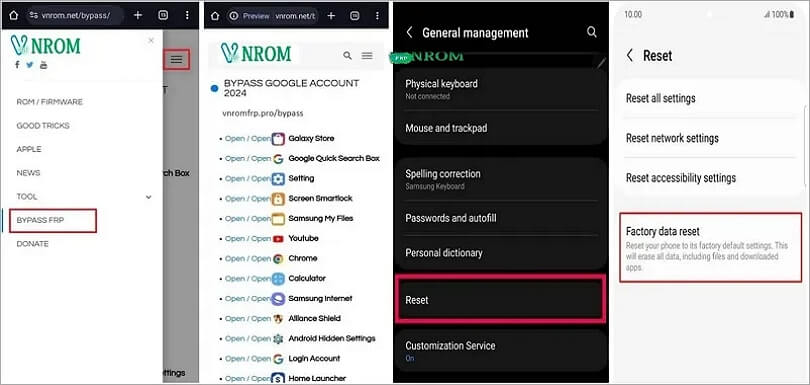Open NEWS menu item

pyautogui.click(x=28, y=173)
